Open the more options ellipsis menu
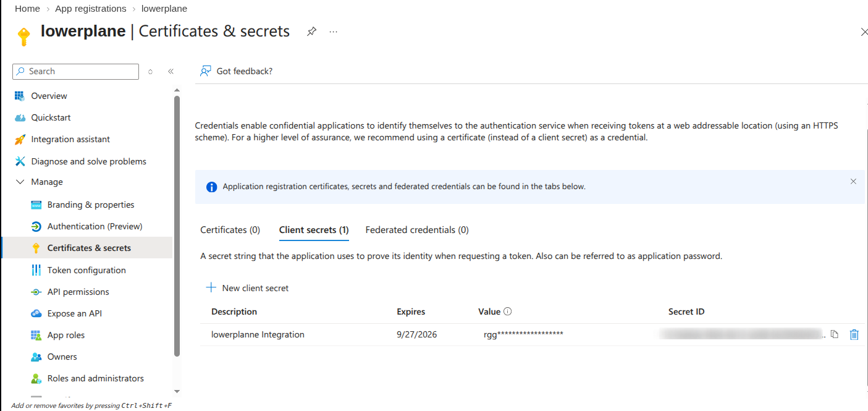The height and width of the screenshot is (411, 868). tap(334, 32)
